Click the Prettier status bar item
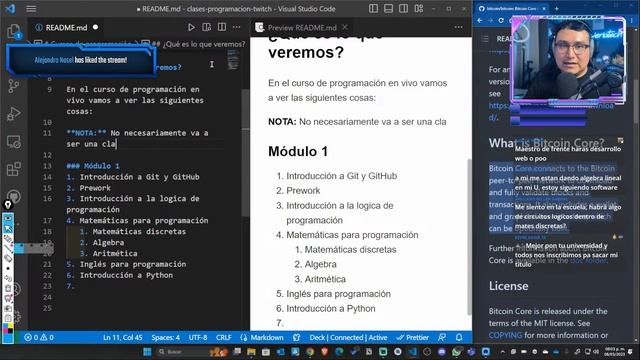Viewport: 640px width, 360px height. click(413, 338)
